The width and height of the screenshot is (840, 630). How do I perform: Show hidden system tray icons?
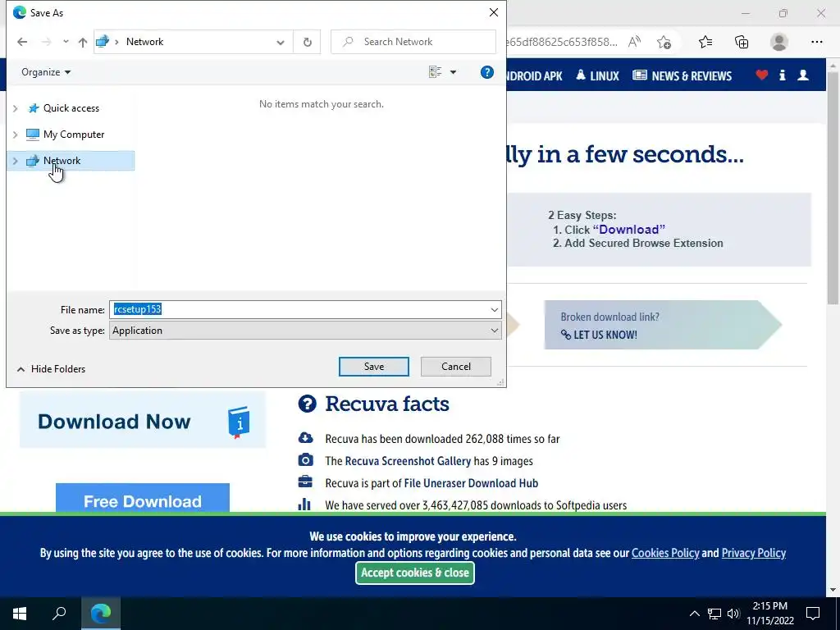[x=694, y=614]
